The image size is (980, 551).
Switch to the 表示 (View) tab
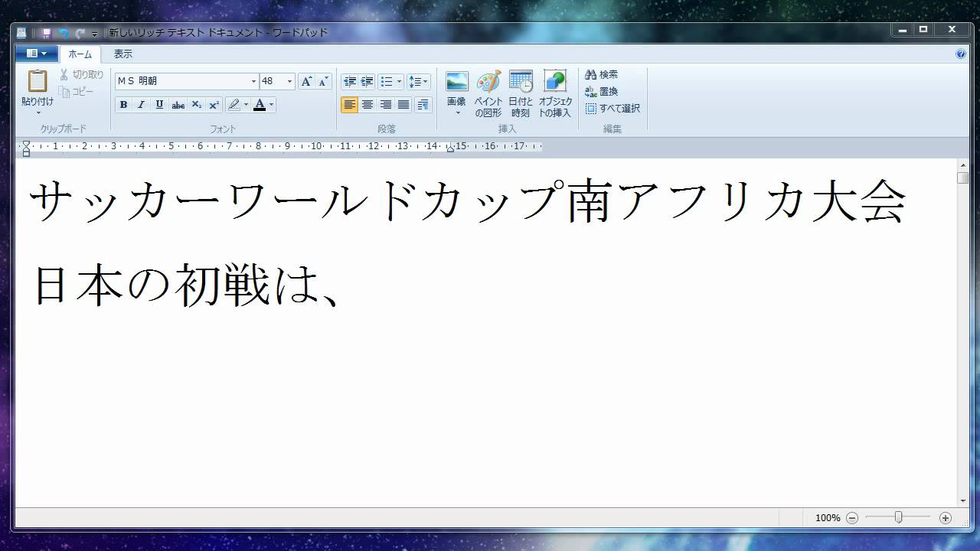coord(122,54)
